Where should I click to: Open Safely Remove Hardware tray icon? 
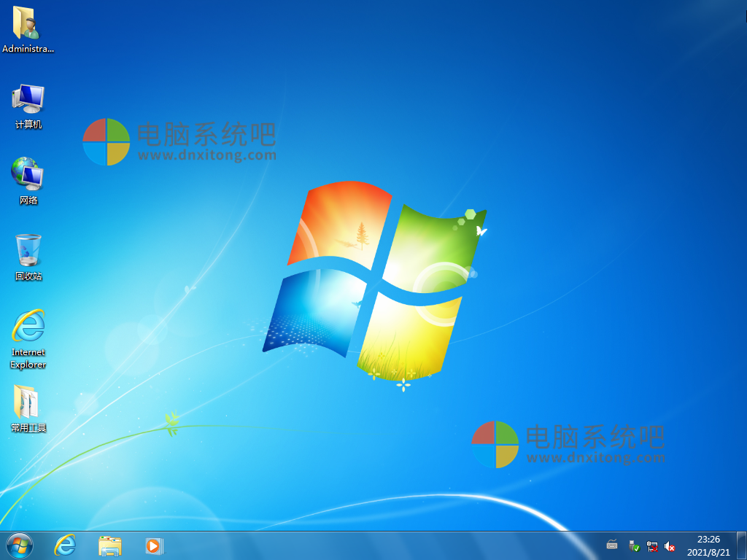pyautogui.click(x=633, y=545)
